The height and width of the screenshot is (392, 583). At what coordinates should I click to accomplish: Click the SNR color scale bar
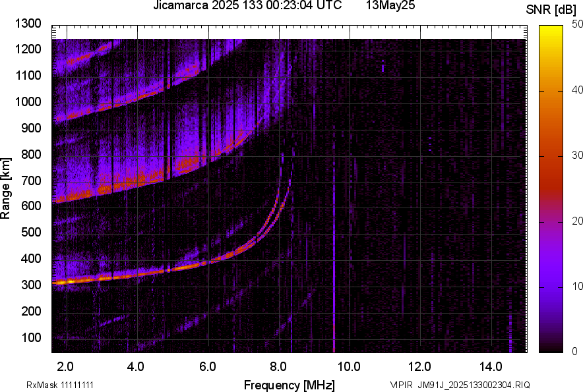pos(551,189)
